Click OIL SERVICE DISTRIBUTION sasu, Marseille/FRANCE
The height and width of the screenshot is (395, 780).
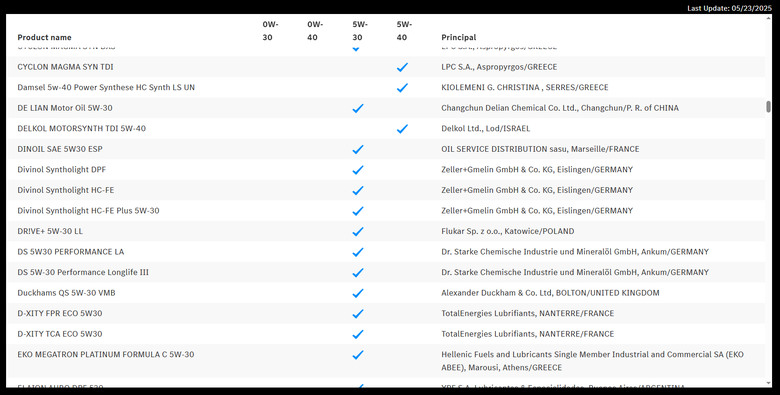[x=540, y=149]
